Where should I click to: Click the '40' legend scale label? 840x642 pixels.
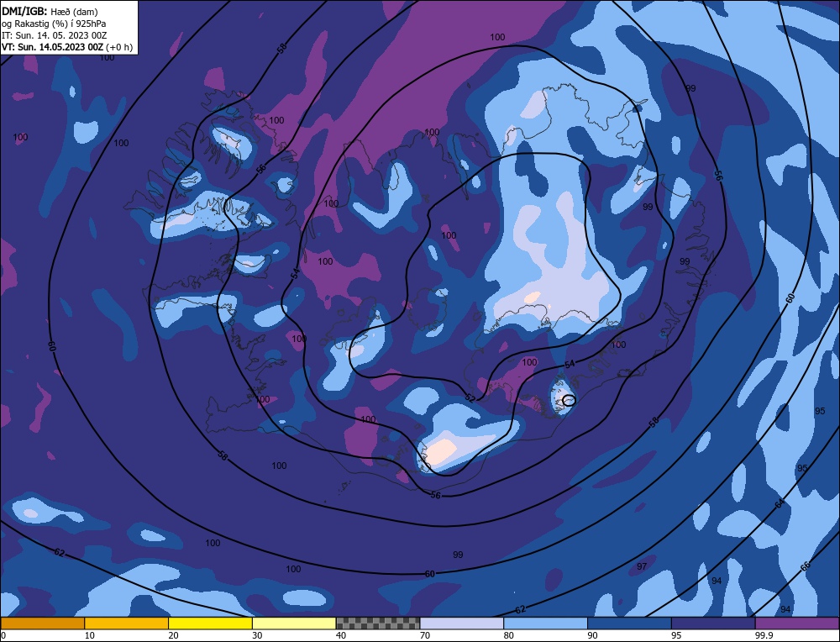click(x=341, y=635)
